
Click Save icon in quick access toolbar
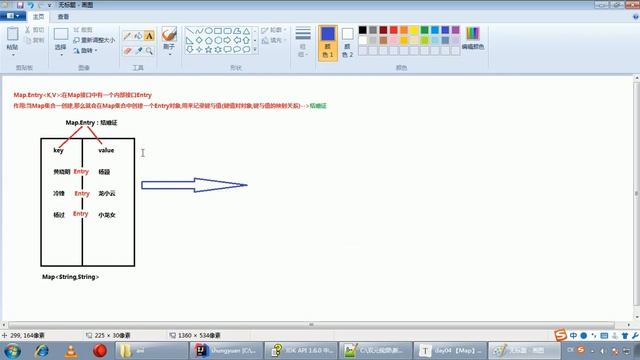coord(20,5)
